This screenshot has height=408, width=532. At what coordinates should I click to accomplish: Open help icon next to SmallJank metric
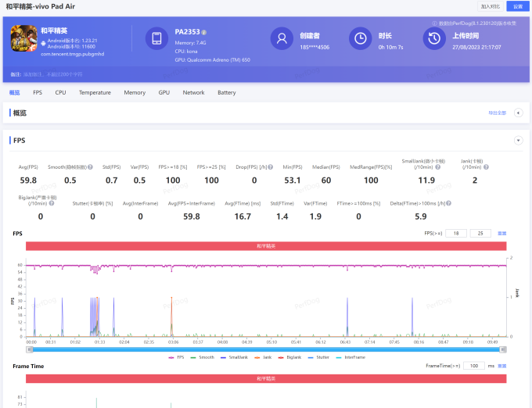pyautogui.click(x=437, y=167)
